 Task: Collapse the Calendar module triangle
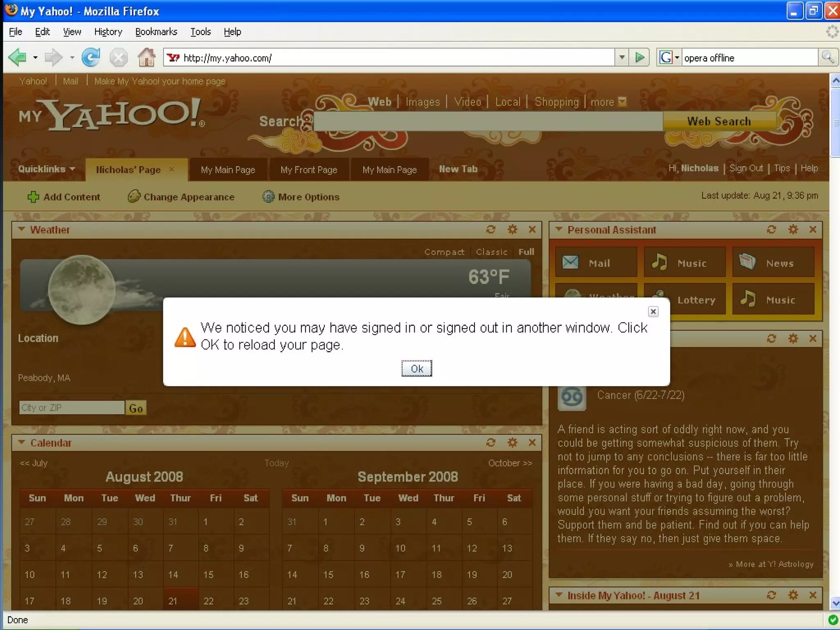coord(21,442)
